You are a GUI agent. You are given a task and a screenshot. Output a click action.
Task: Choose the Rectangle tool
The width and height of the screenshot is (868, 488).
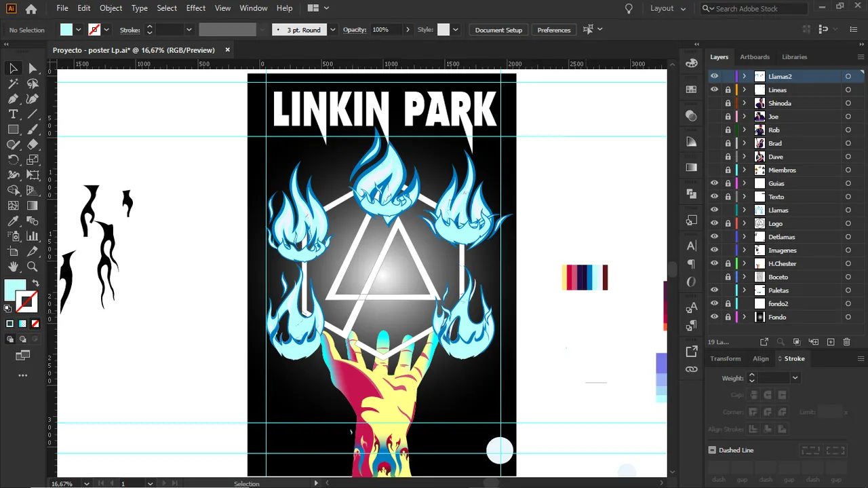tap(13, 130)
